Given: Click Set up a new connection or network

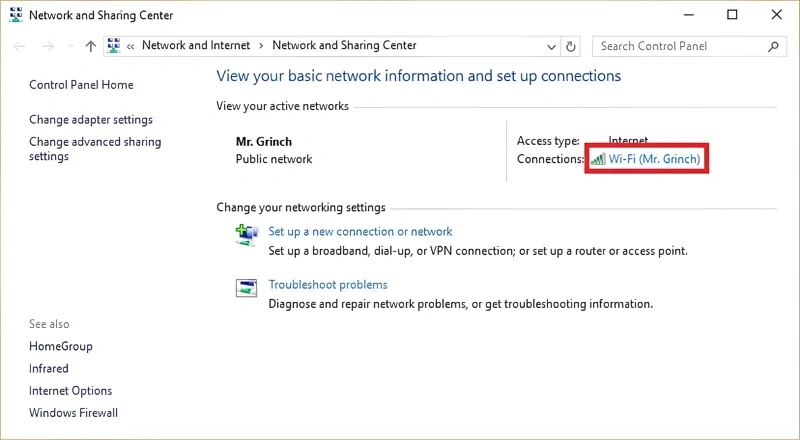Looking at the screenshot, I should pos(360,231).
